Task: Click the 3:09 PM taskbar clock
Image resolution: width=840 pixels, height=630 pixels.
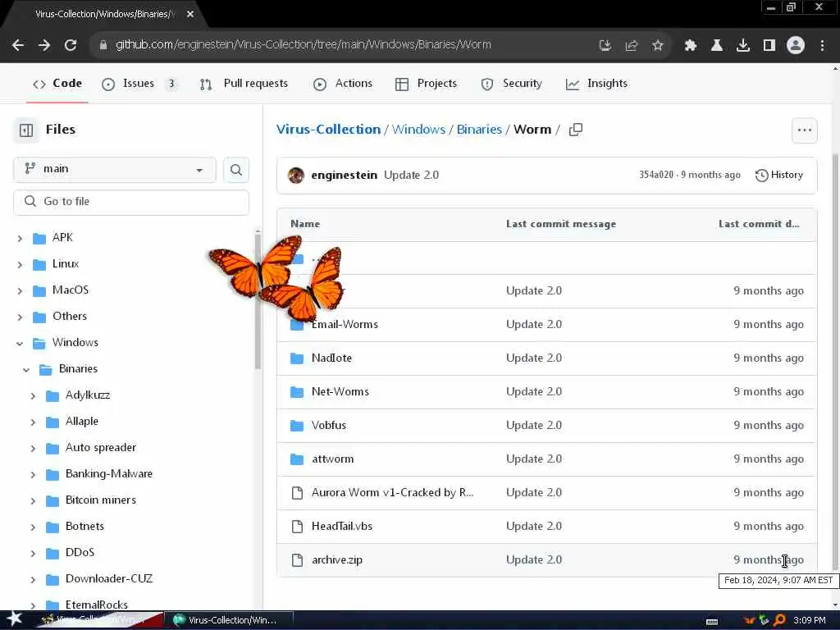Action: (810, 620)
